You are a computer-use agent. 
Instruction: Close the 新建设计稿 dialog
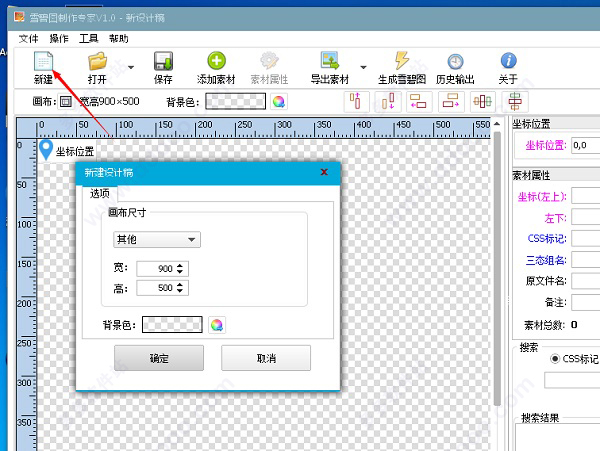[x=324, y=172]
